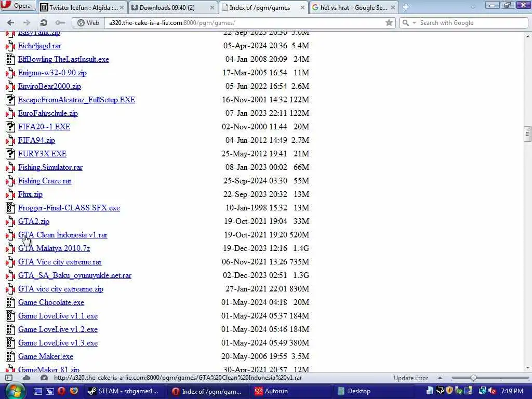Click unknown icon beside EscapeFromAlcatraz_FullSetup.EXE
Image resolution: width=532 pixels, height=399 pixels.
point(10,100)
